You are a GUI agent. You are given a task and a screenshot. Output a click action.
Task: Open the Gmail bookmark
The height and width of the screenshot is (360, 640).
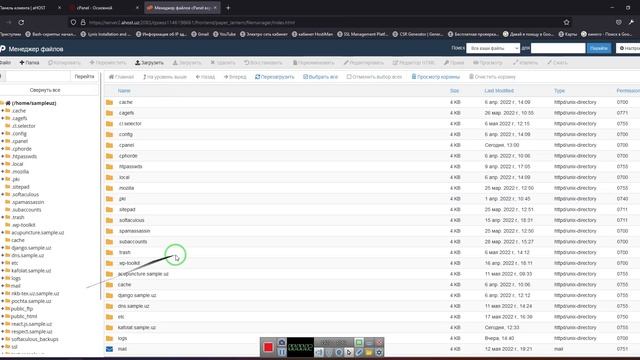point(200,34)
